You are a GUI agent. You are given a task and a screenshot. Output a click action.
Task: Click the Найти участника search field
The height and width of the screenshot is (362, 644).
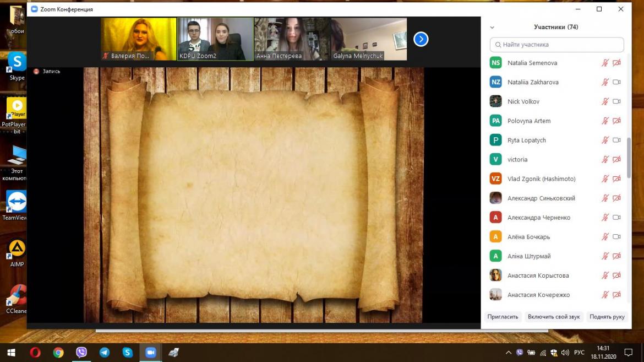(557, 45)
